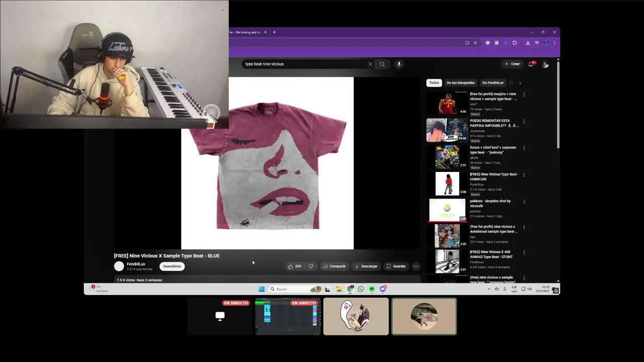Select the File sharing and storage tab
The image size is (644, 362).
245,32
